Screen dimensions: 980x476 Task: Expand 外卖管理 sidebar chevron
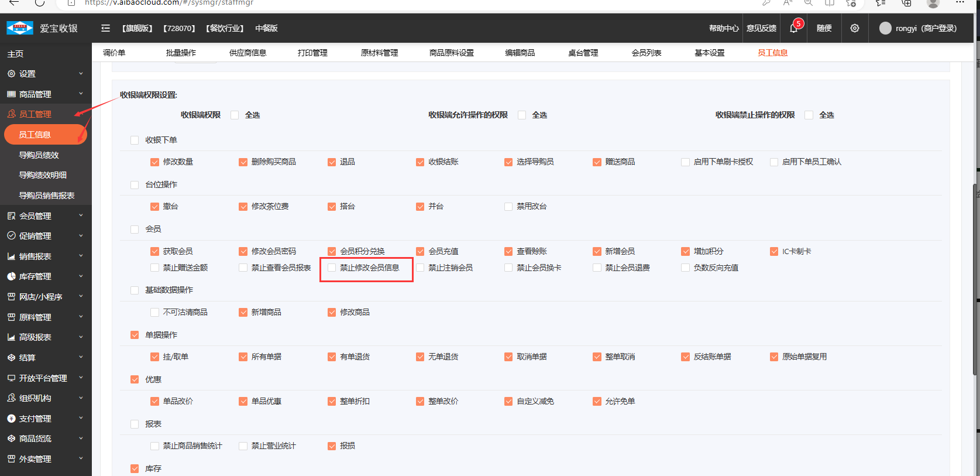coord(81,458)
